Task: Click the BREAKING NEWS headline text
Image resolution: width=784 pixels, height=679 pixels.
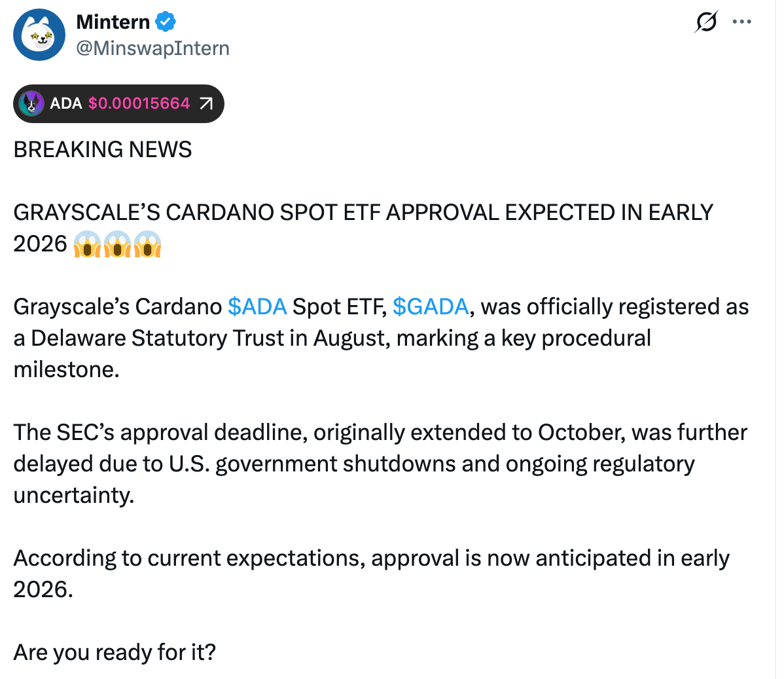Action: pos(102,149)
